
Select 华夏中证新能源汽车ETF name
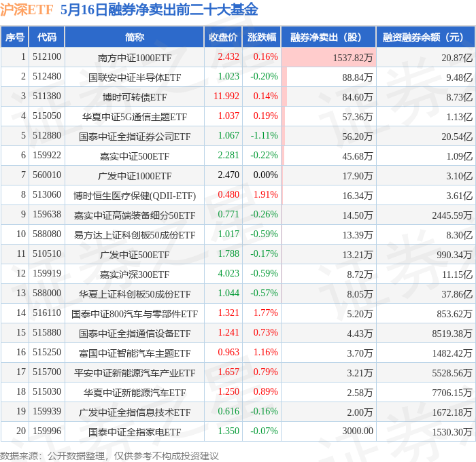(135, 393)
